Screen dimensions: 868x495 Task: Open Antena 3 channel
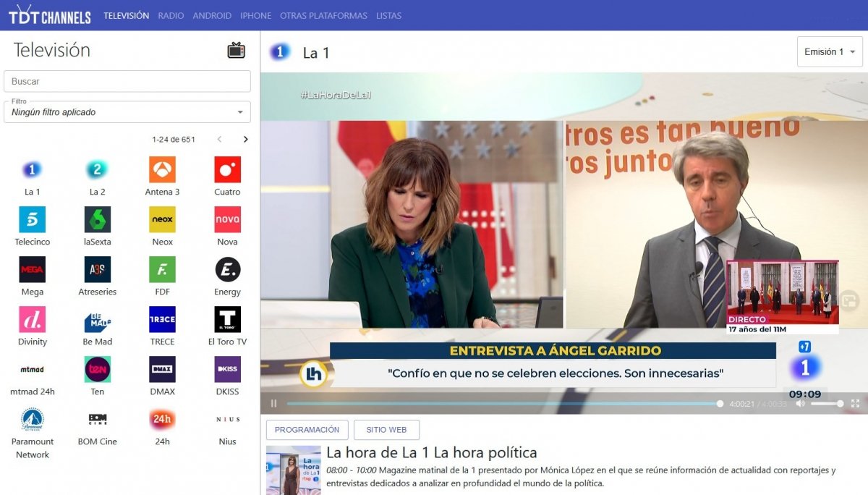tap(162, 170)
